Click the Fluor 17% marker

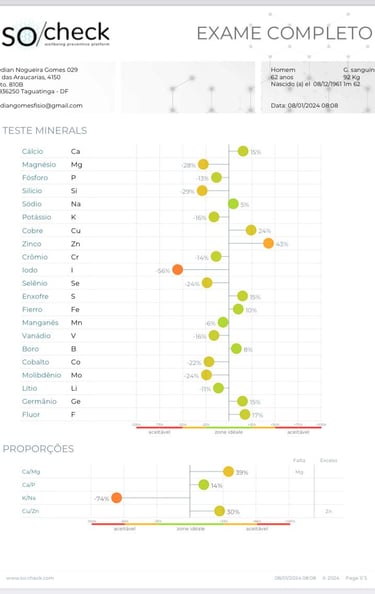coord(245,414)
